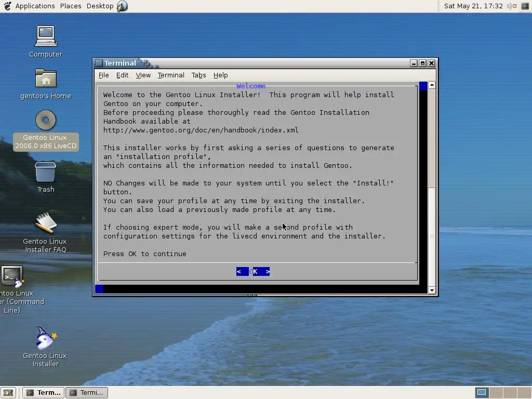The height and width of the screenshot is (399, 532).
Task: Open gentoo's Home folder icon
Action: point(46,78)
